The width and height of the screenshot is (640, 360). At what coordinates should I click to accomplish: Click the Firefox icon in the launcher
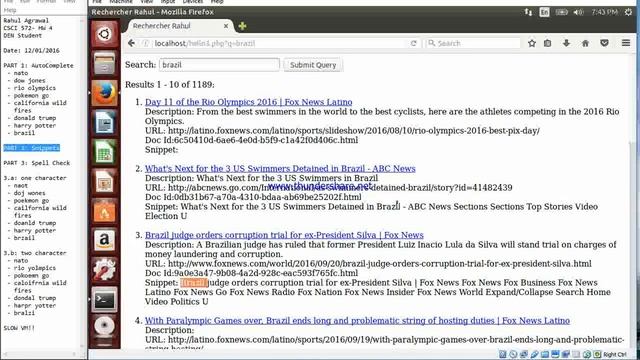pos(104,93)
